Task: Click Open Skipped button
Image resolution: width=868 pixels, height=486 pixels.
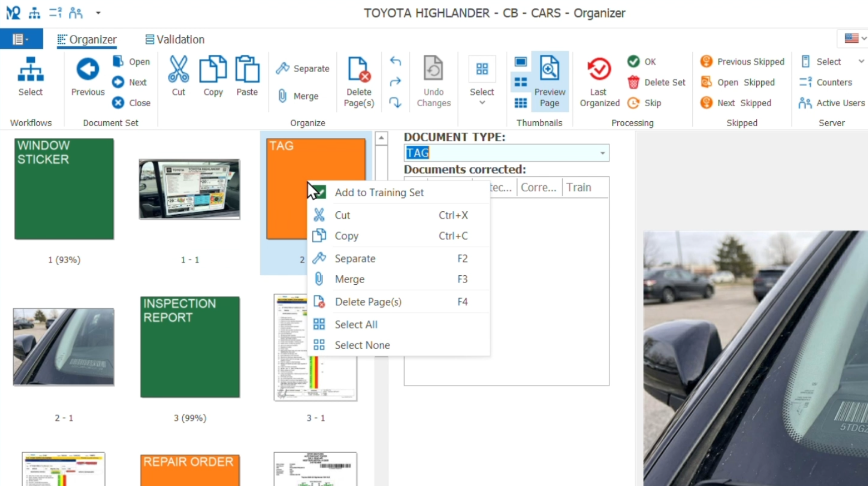Action: click(738, 82)
